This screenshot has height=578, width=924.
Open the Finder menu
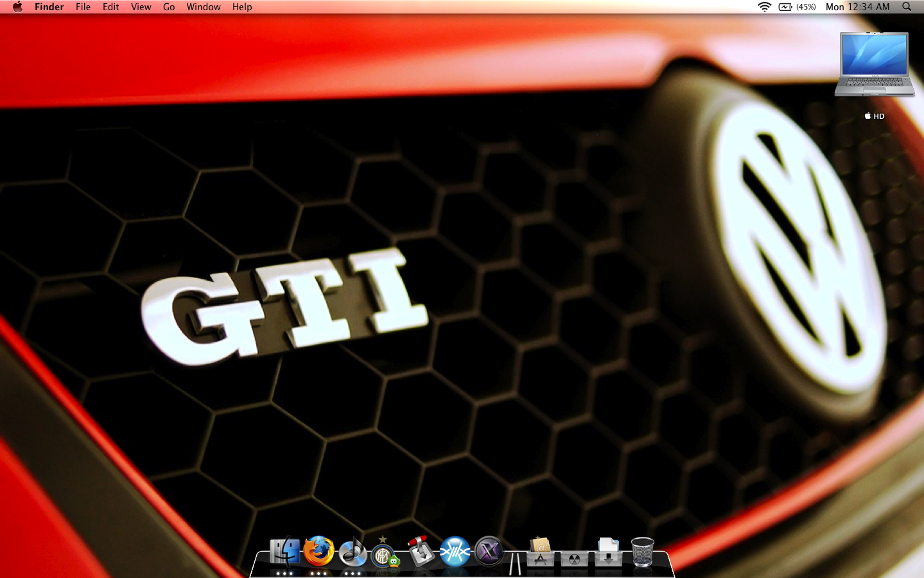pos(49,6)
